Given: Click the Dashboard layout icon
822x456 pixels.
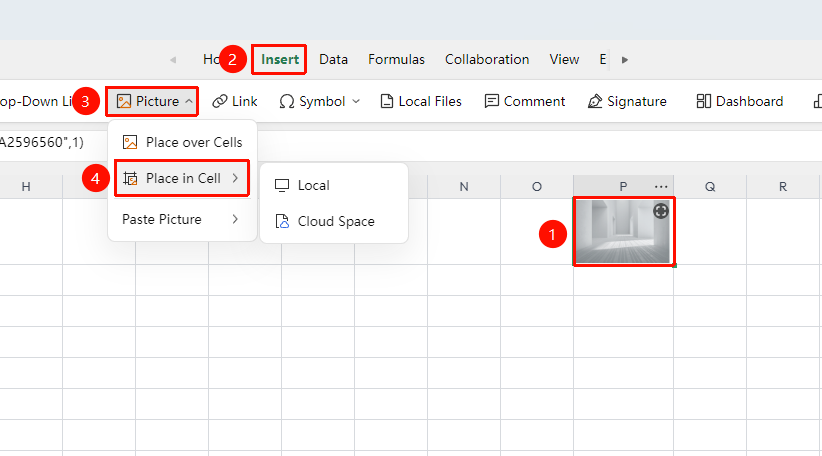Looking at the screenshot, I should (x=704, y=101).
